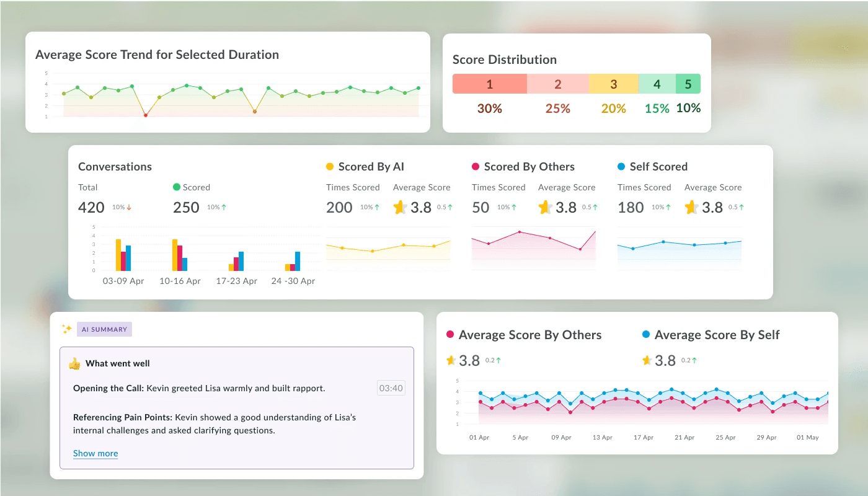The height and width of the screenshot is (496, 868).
Task: Click the 25% value in Score Distribution
Action: pos(558,108)
